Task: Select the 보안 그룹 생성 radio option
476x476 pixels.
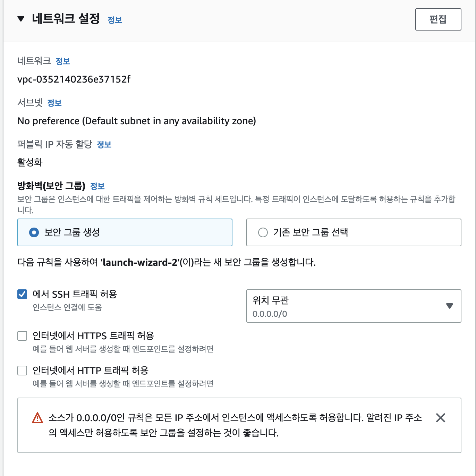Action: tap(34, 232)
